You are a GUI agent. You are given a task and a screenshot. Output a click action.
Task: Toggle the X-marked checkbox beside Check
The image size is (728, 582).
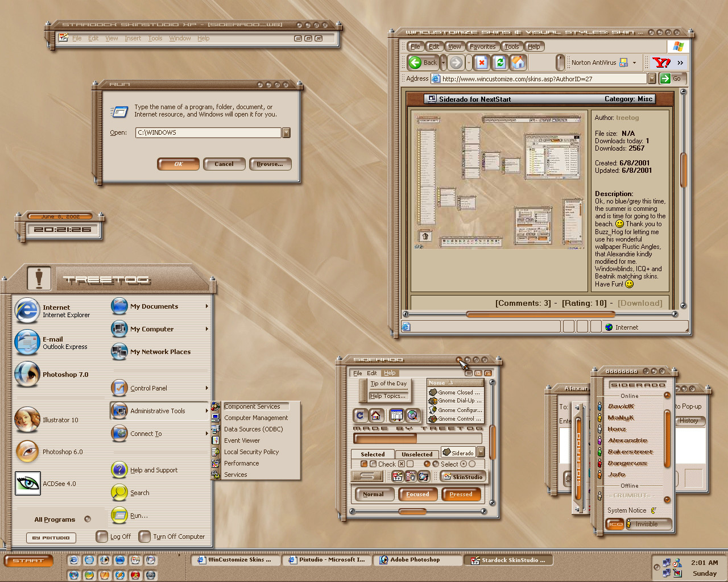(402, 464)
